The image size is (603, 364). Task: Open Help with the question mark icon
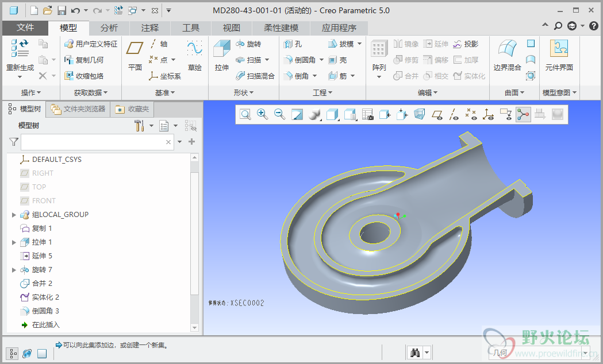tap(593, 26)
